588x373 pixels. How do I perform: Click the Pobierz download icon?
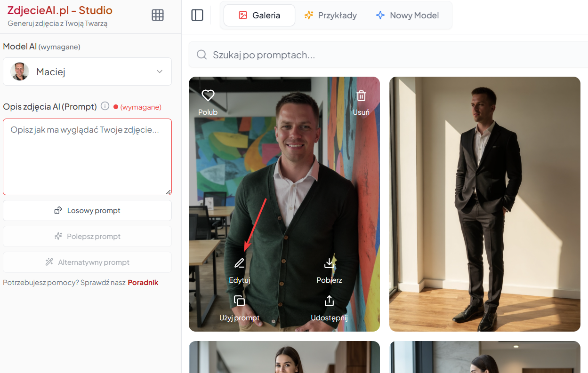(329, 263)
